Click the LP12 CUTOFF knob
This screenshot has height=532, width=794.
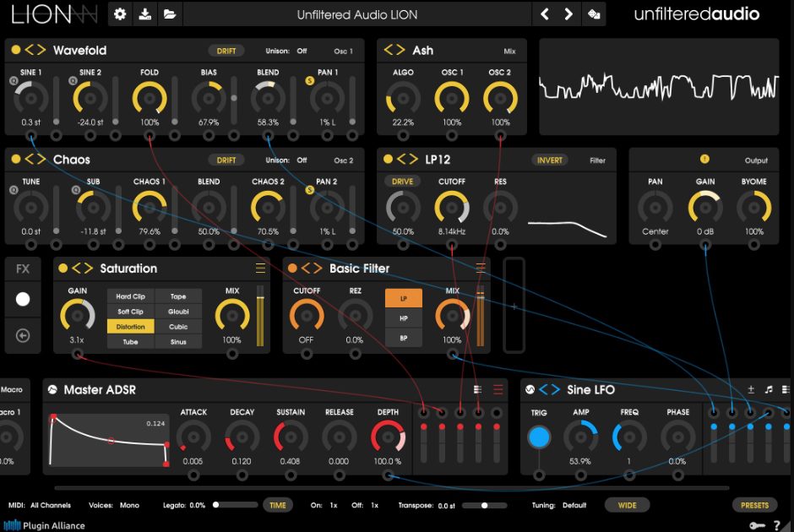452,208
